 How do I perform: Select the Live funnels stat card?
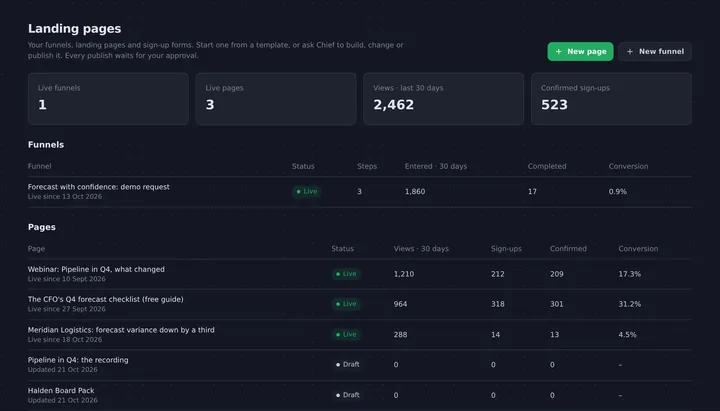pyautogui.click(x=108, y=99)
